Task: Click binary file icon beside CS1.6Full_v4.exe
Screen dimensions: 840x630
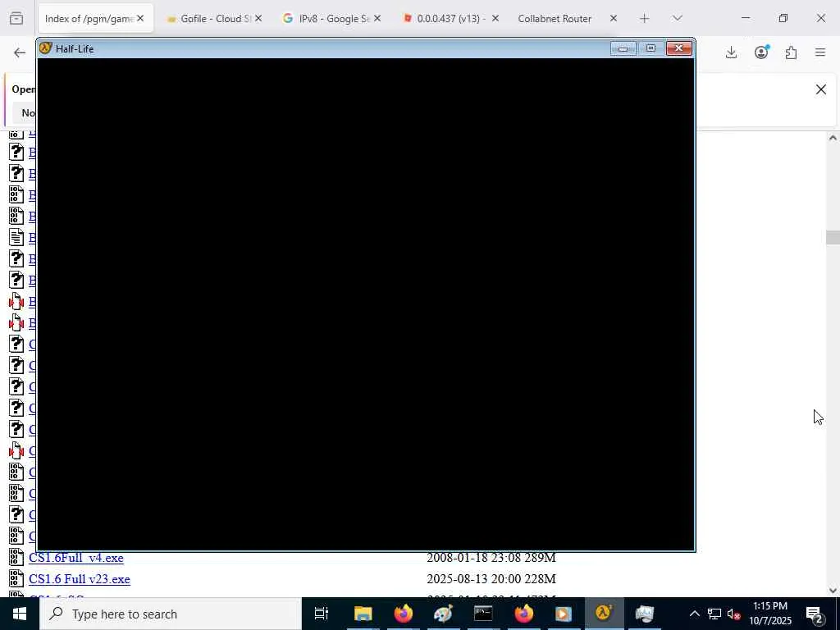Action: pos(16,557)
